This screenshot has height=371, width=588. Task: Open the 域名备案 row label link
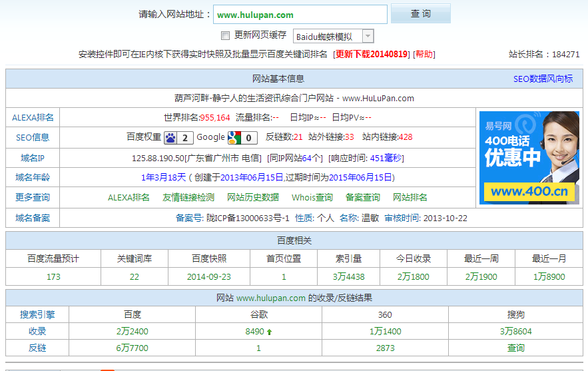(x=33, y=218)
